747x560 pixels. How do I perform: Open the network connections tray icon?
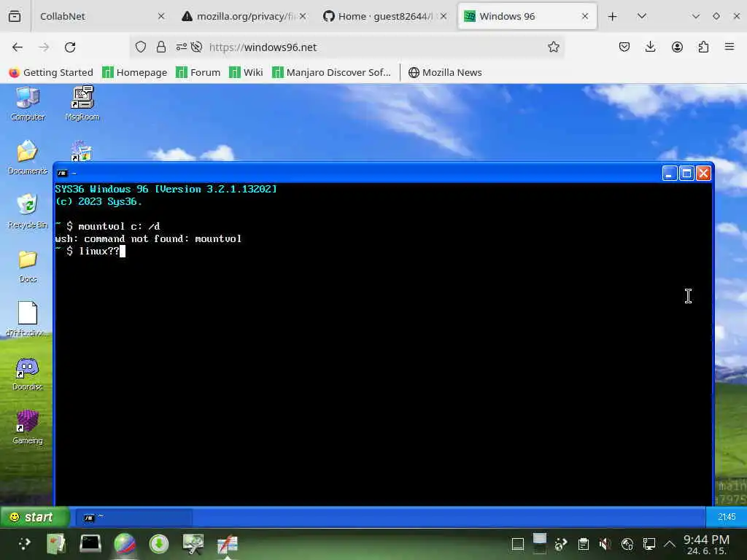[649, 544]
